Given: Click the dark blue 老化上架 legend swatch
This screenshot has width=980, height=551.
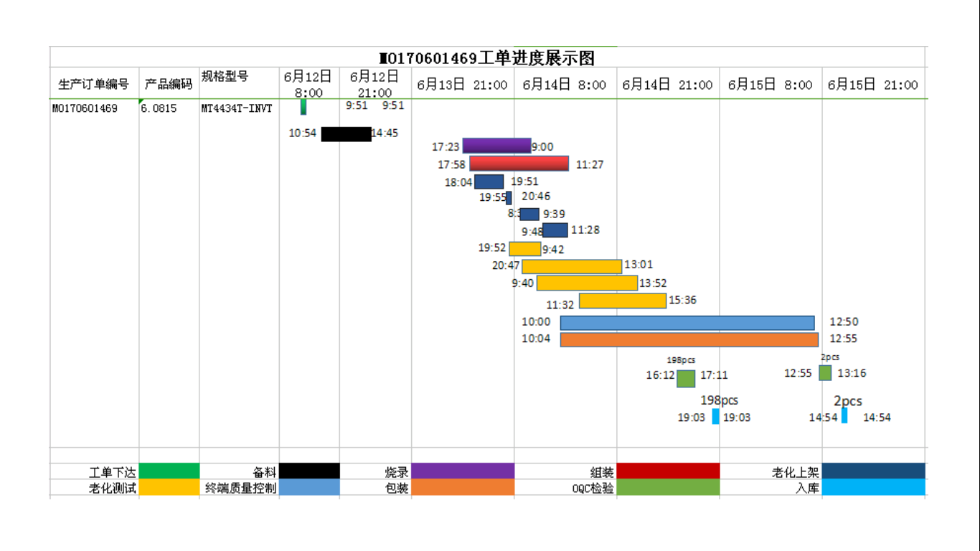Looking at the screenshot, I should click(x=874, y=471).
